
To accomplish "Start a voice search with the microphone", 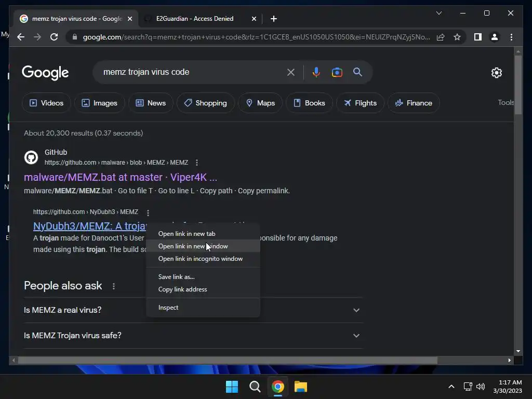I will tap(316, 72).
